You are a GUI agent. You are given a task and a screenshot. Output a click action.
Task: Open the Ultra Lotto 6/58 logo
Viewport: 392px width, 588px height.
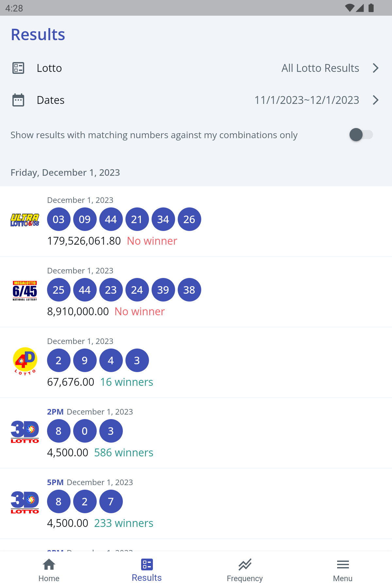25,220
